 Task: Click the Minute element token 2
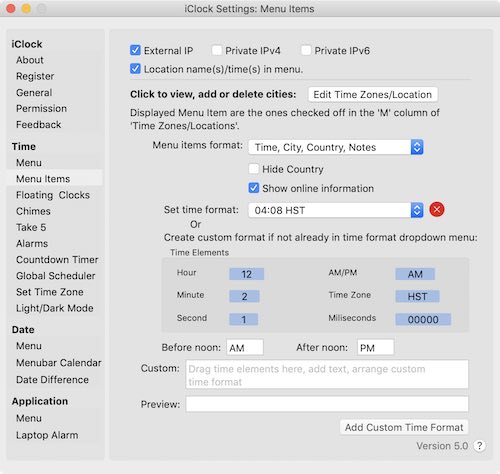click(244, 296)
